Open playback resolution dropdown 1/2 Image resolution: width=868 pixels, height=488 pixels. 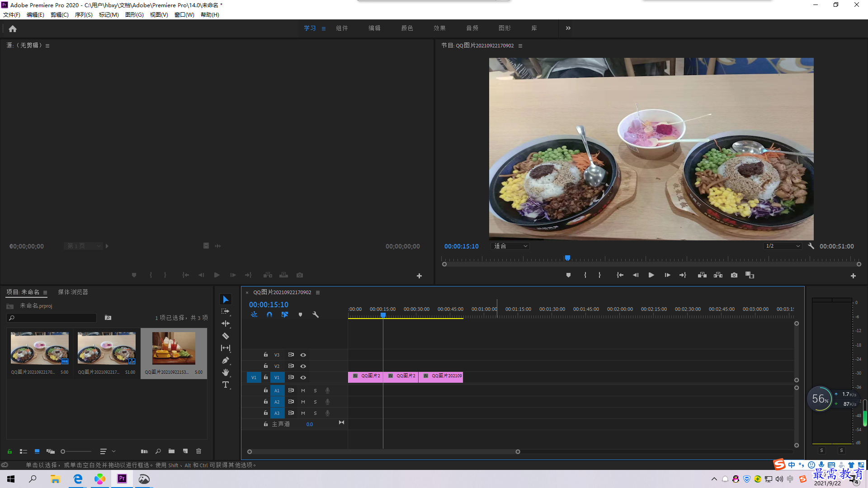[x=783, y=246]
